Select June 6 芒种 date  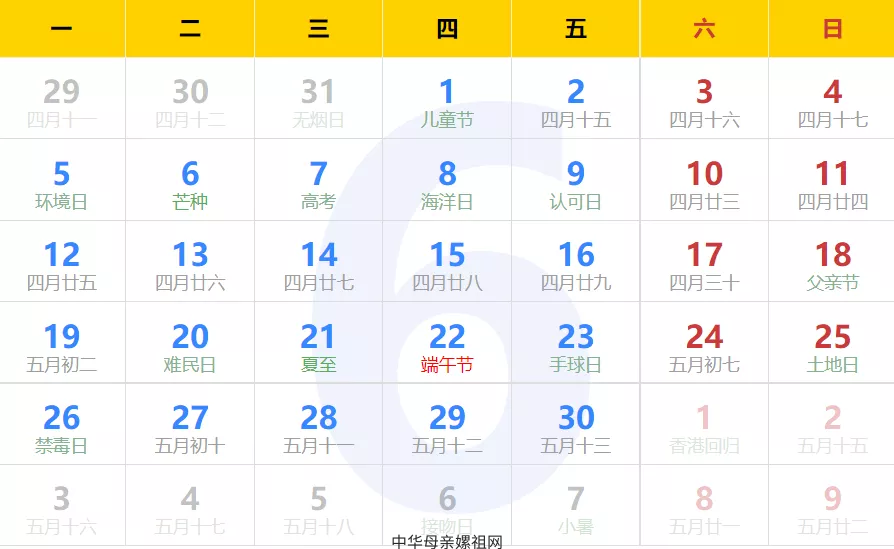click(x=190, y=180)
